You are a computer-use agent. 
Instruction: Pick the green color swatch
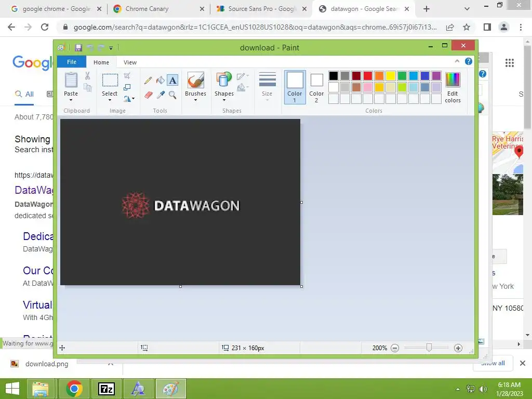pos(402,76)
